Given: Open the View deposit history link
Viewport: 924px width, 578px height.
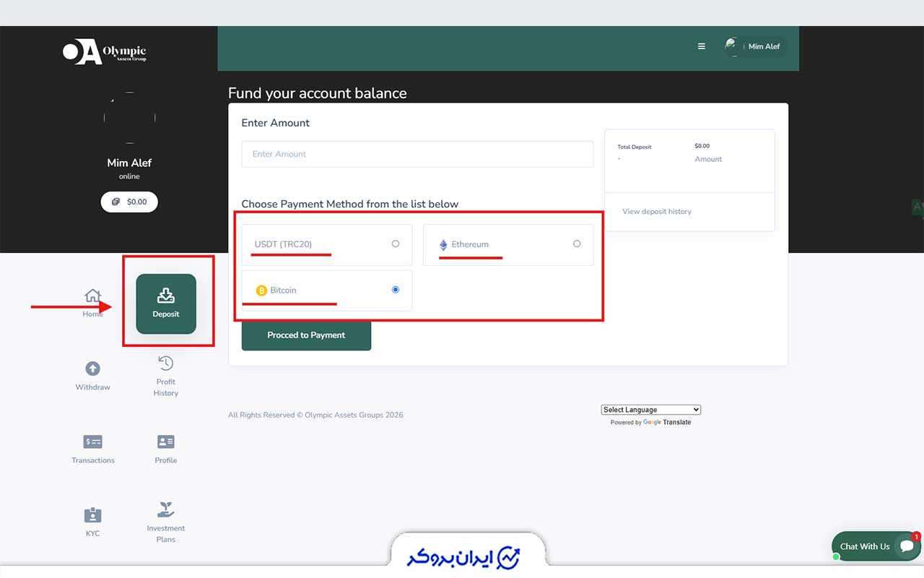Looking at the screenshot, I should pyautogui.click(x=657, y=212).
